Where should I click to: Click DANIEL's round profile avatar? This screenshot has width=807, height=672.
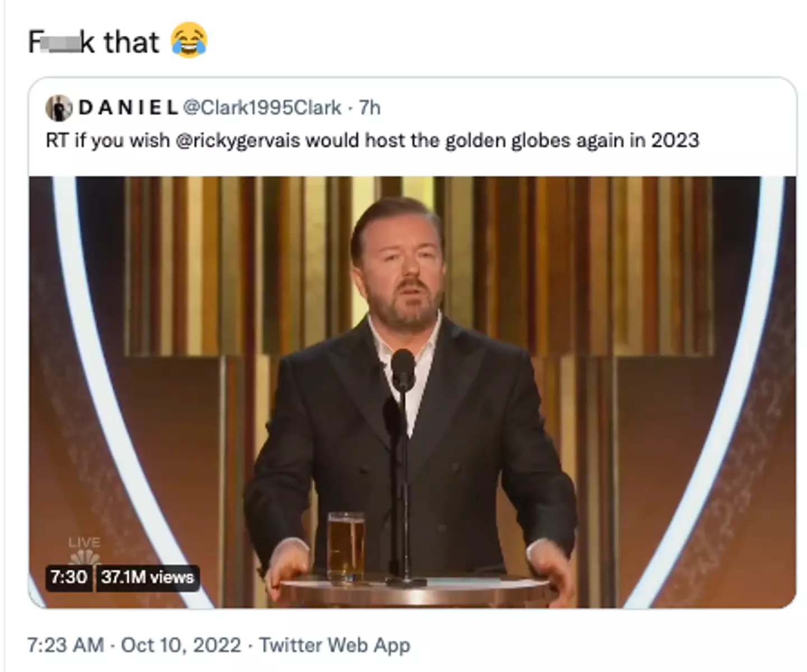pos(59,108)
